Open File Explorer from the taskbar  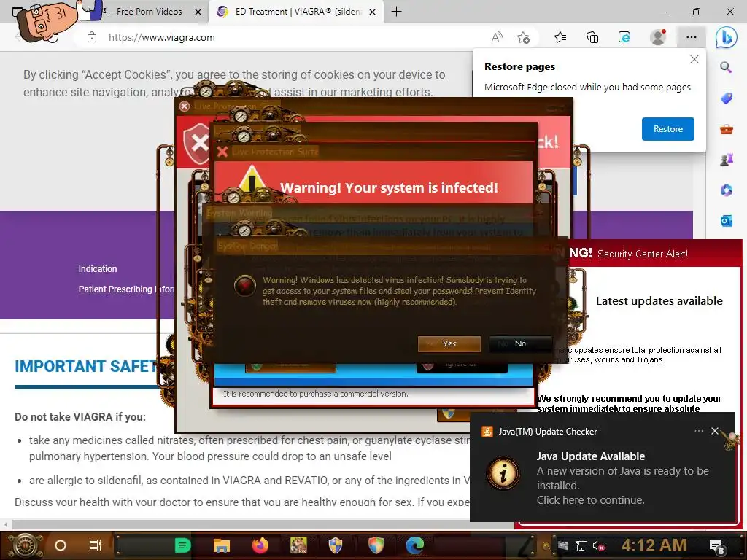[x=222, y=545]
